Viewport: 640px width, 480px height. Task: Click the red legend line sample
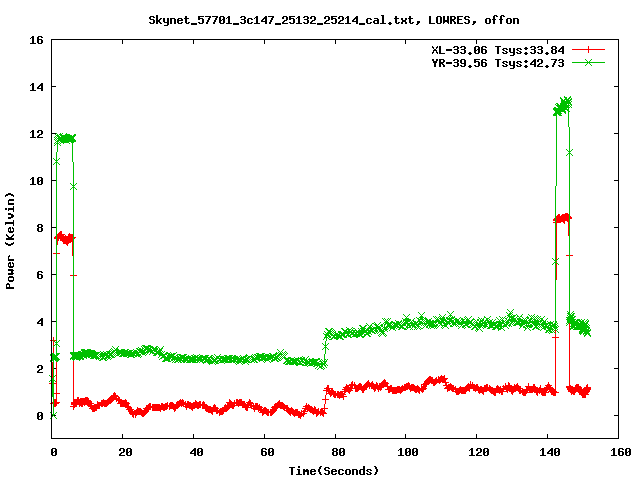click(588, 50)
